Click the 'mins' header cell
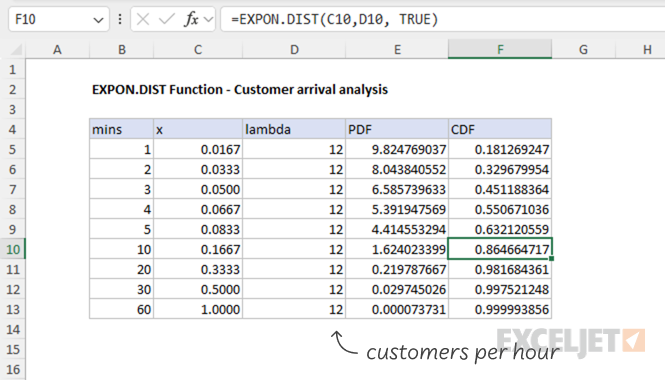The height and width of the screenshot is (380, 665). point(121,129)
